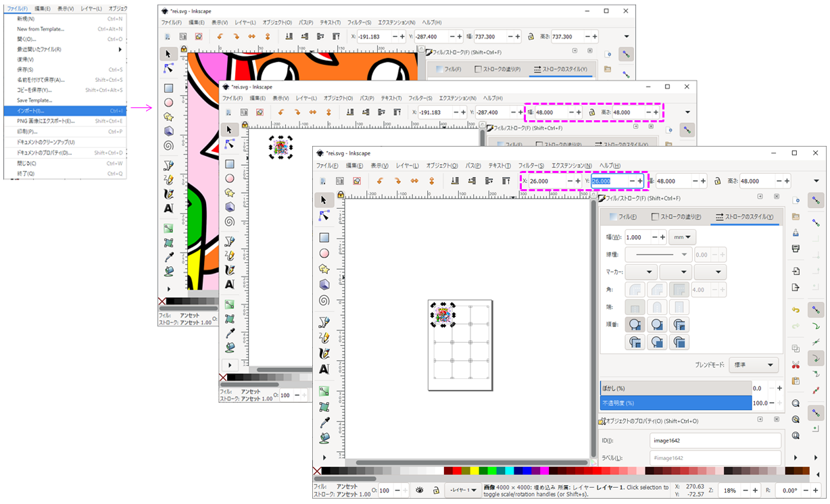Choose the 3D Box tool in front window
This screenshot has width=830, height=504.
point(324,284)
